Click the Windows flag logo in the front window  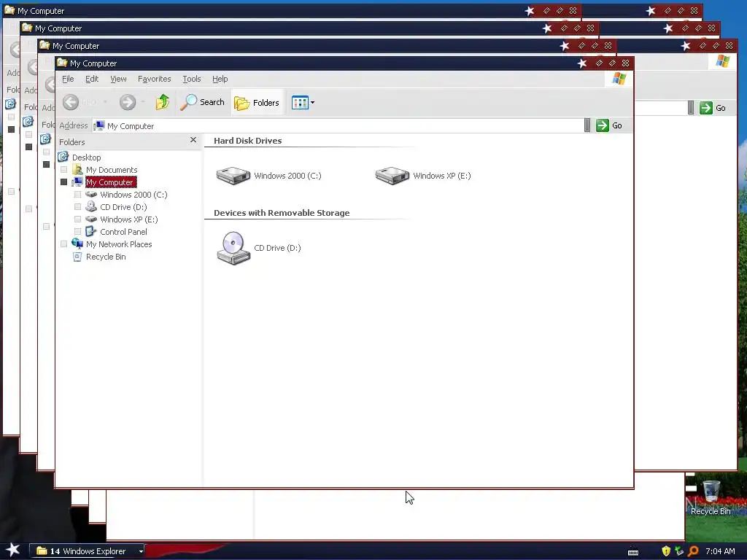point(619,79)
